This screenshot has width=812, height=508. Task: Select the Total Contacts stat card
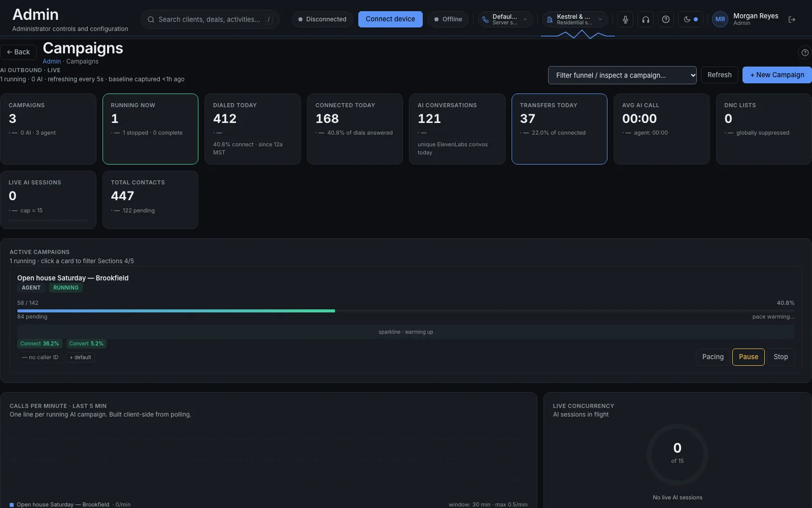(x=150, y=200)
